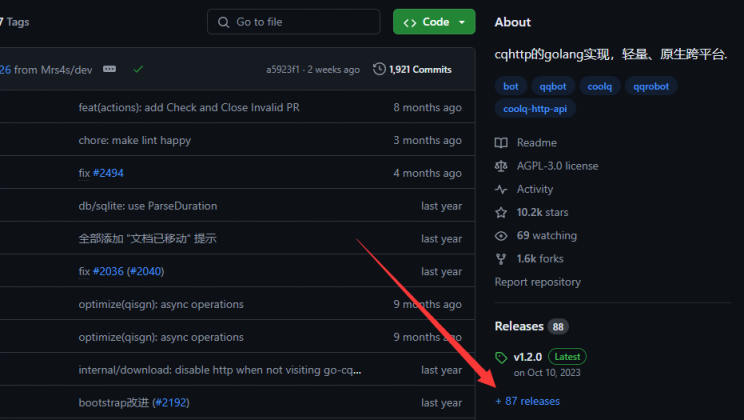Viewport: 744px width, 420px height.
Task: Select the coolq-http-api topic tag
Action: click(x=535, y=108)
